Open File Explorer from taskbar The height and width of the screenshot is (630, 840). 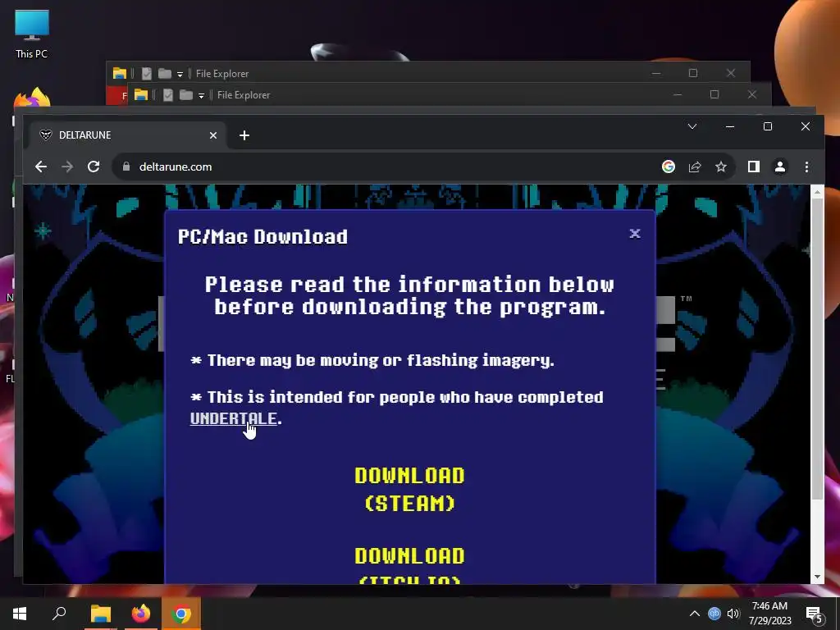[x=100, y=614]
